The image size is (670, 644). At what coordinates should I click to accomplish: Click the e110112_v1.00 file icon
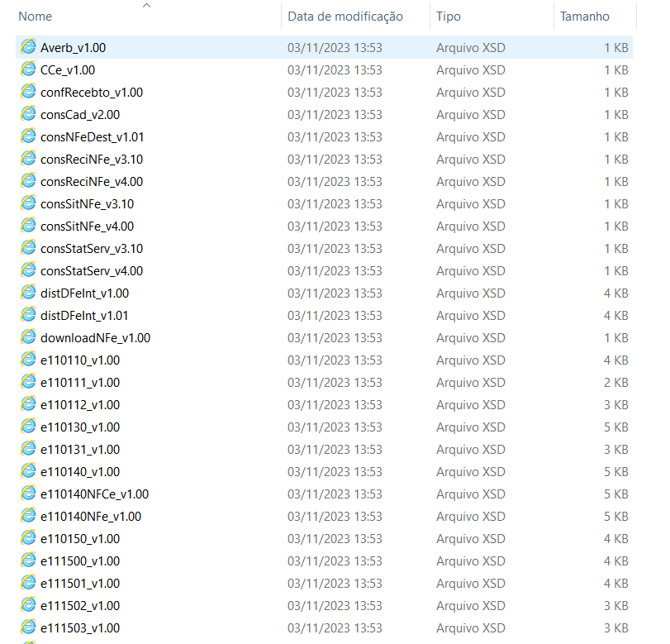coord(28,403)
